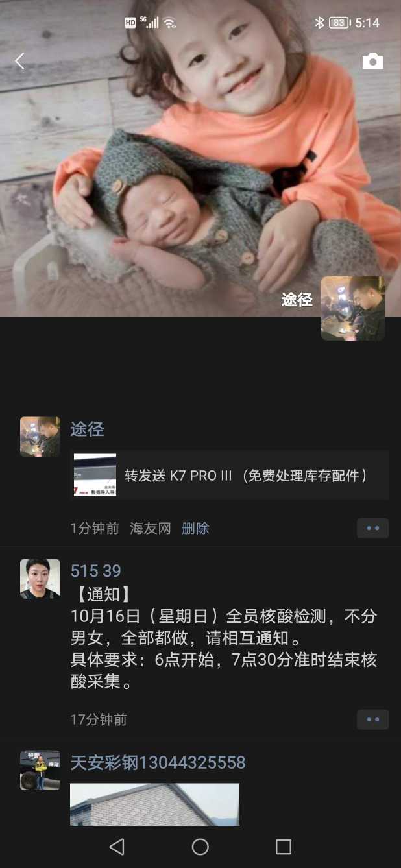Open the more options dots on the 515 39 post

(x=373, y=719)
